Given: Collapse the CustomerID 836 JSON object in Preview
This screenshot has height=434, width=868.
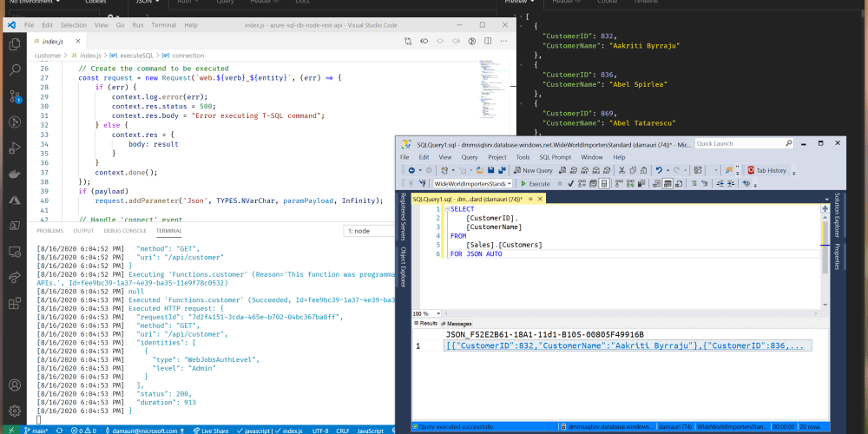Looking at the screenshot, I should [x=521, y=65].
